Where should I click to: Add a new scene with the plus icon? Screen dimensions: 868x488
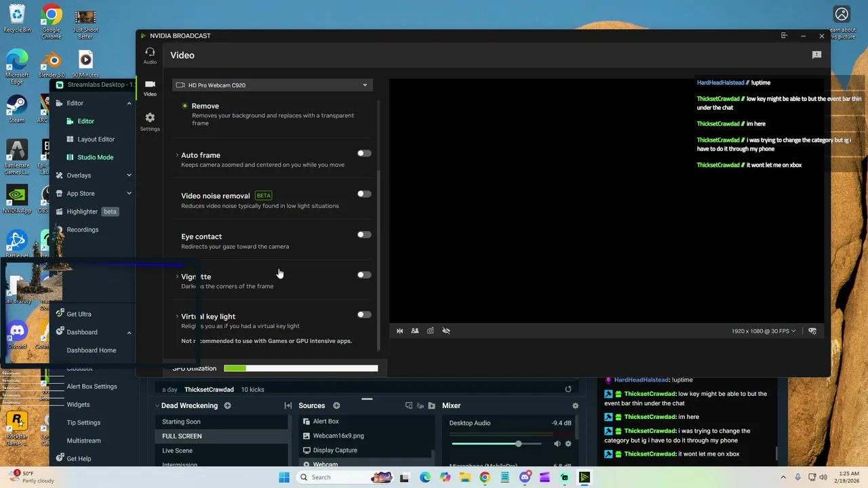(x=227, y=405)
